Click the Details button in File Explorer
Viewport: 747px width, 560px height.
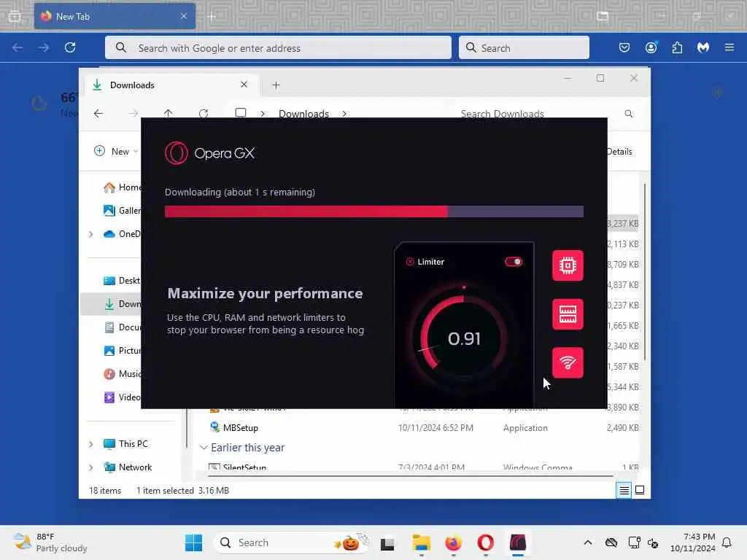pyautogui.click(x=619, y=152)
